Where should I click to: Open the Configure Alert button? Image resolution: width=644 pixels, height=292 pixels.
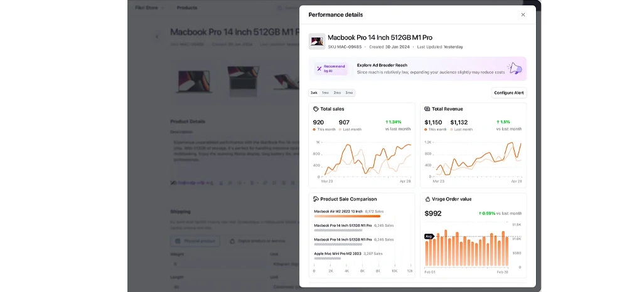[509, 93]
